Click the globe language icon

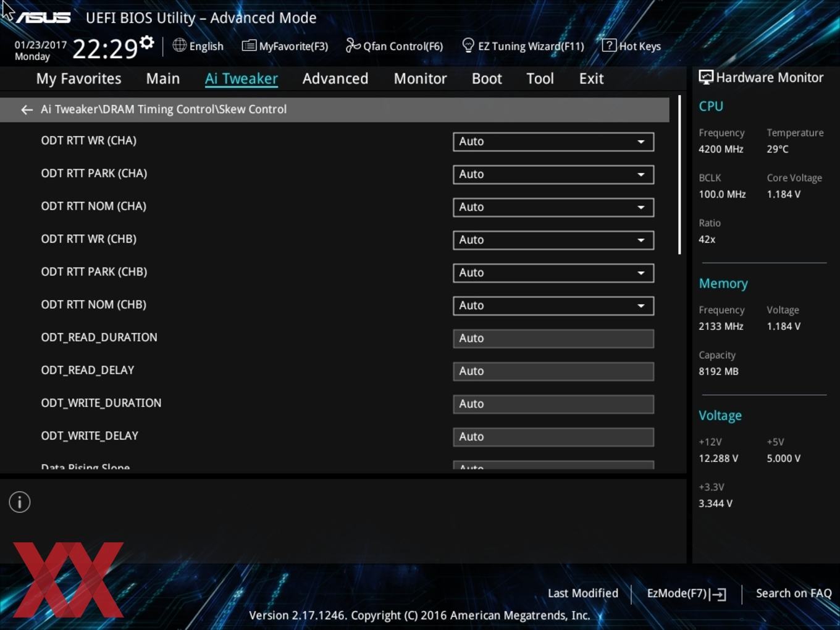179,45
